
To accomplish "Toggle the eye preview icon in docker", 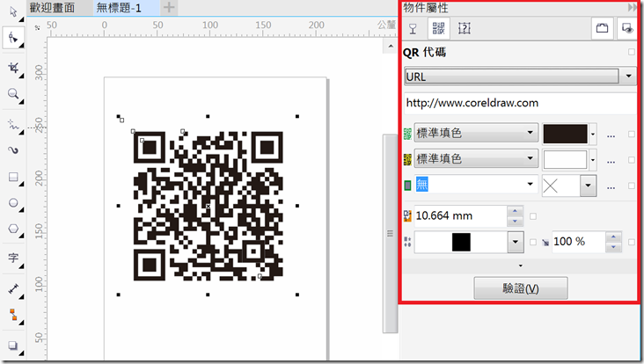I will tap(627, 28).
